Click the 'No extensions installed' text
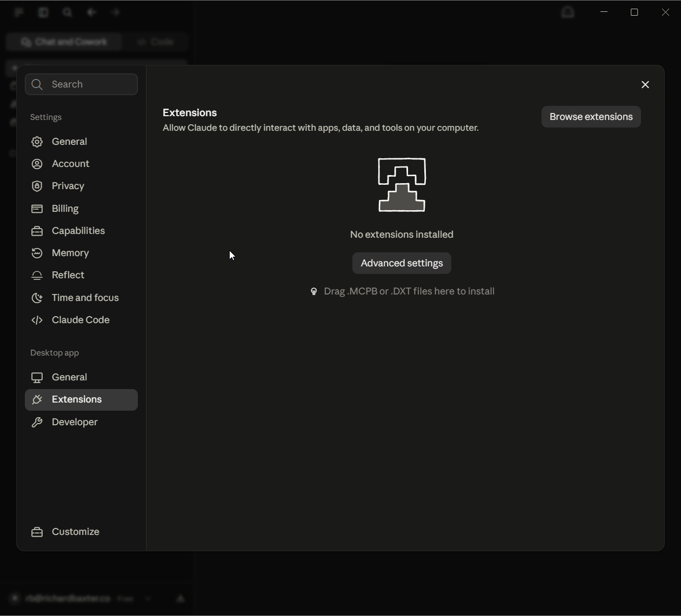 point(402,235)
